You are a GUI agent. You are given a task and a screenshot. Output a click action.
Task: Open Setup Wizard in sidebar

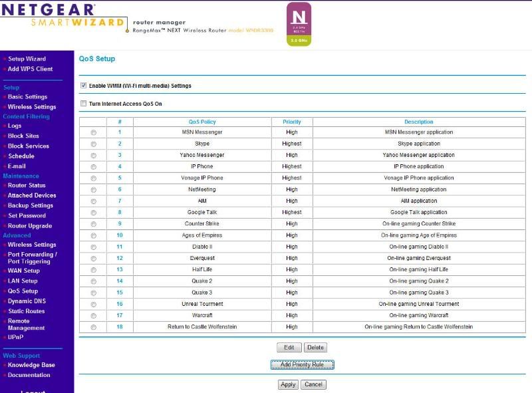[x=27, y=59]
